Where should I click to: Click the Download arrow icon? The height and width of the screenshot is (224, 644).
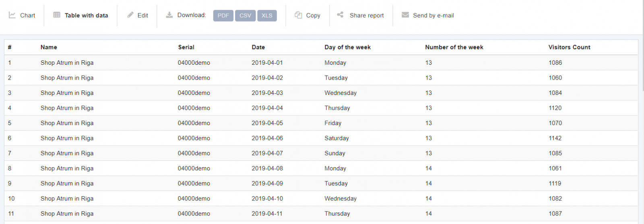169,15
